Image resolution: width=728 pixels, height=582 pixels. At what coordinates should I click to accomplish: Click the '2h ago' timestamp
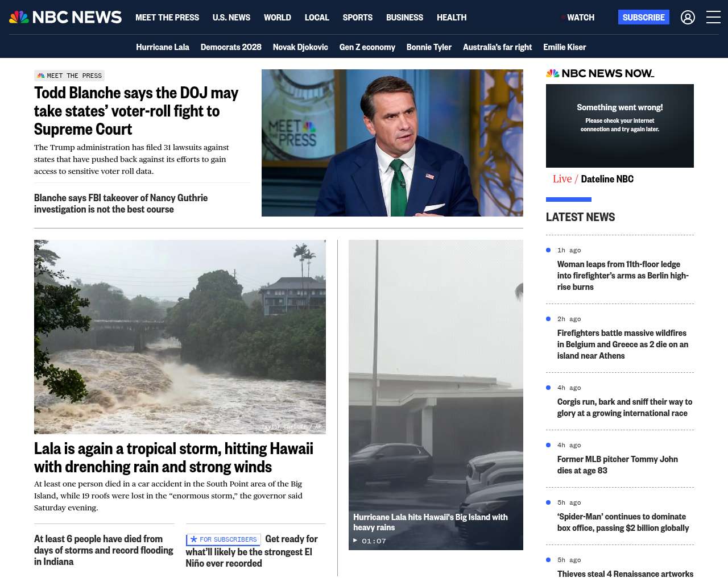569,319
